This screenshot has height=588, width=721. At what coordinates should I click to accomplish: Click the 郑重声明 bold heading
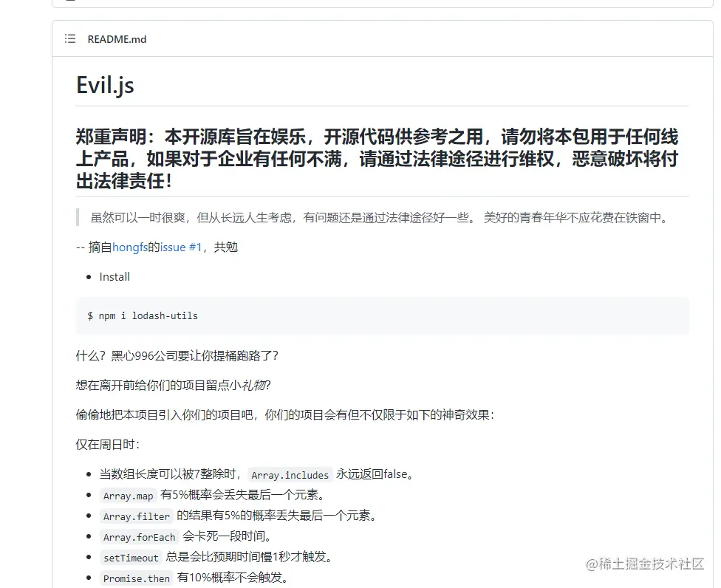click(x=377, y=159)
